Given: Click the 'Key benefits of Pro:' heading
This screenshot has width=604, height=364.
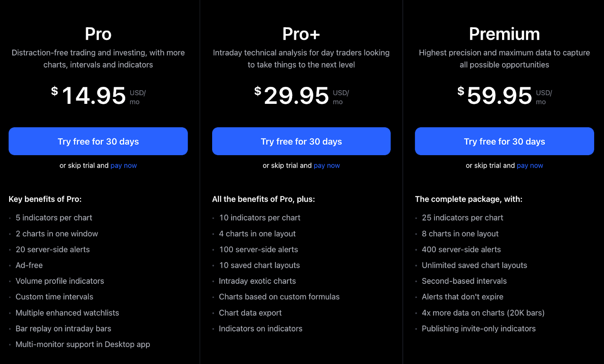Looking at the screenshot, I should pos(45,199).
